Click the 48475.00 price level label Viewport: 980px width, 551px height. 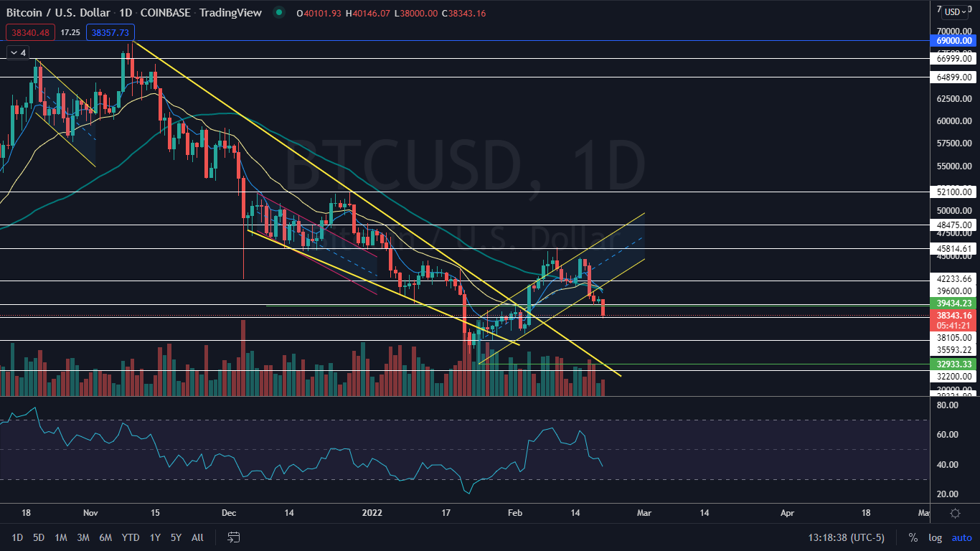coord(955,225)
